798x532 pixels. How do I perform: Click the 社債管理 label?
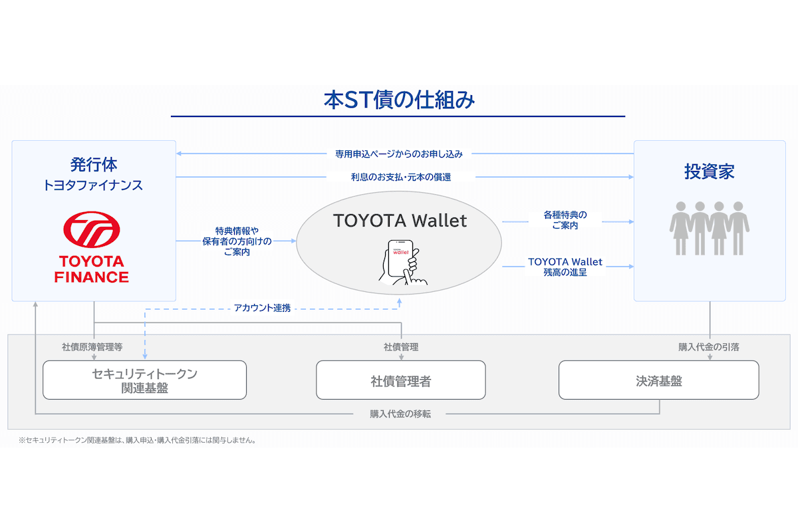(401, 347)
